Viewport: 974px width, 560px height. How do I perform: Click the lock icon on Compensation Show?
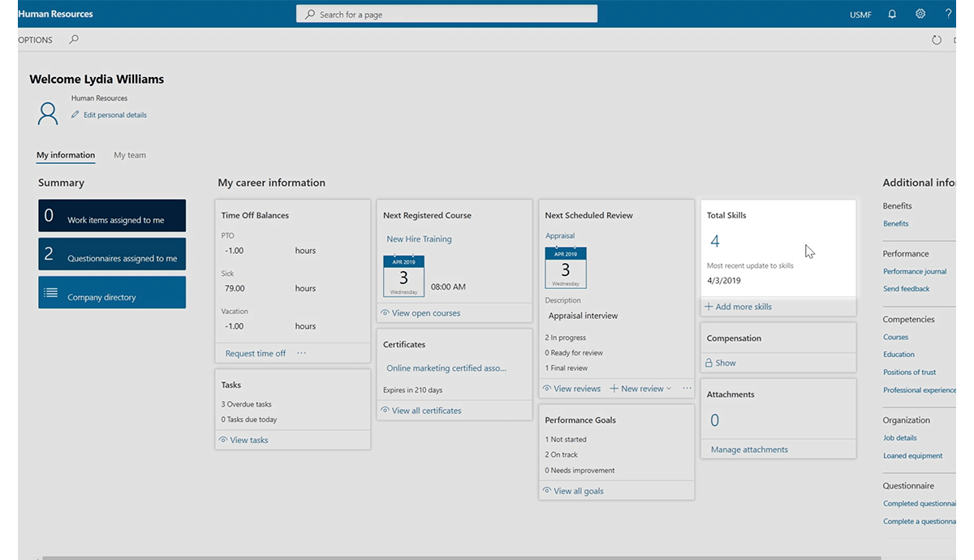710,363
